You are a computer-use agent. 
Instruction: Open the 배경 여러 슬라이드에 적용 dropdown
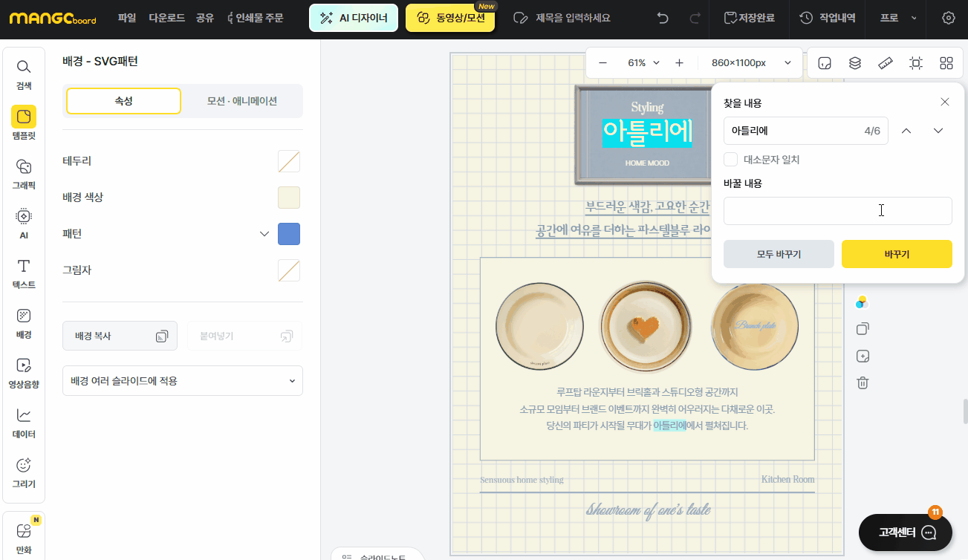click(x=183, y=380)
